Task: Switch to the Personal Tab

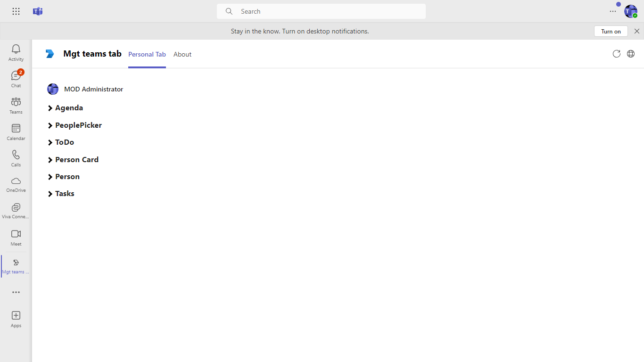Action: pyautogui.click(x=147, y=54)
